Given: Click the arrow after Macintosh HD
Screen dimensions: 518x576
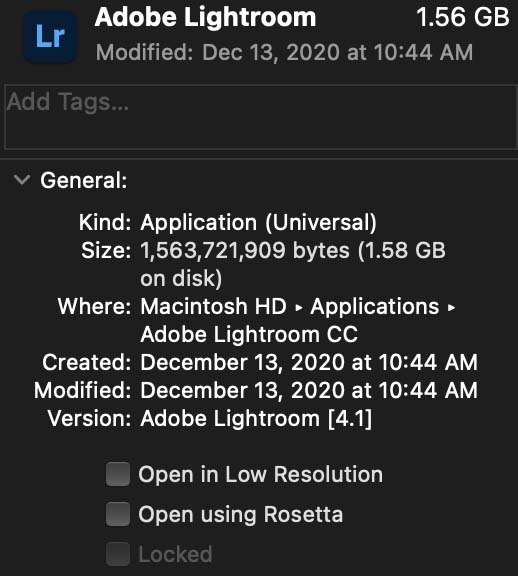Looking at the screenshot, I should (x=299, y=307).
